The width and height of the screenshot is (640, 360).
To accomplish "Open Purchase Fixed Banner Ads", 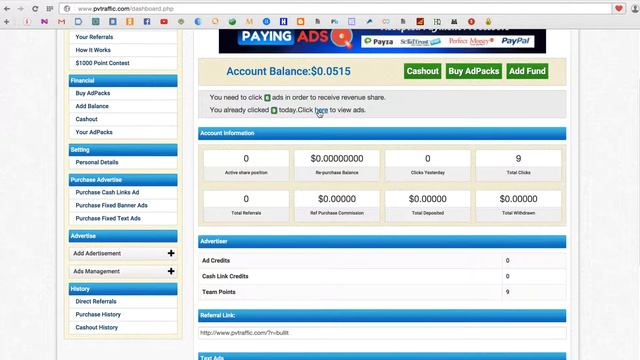I will (111, 205).
